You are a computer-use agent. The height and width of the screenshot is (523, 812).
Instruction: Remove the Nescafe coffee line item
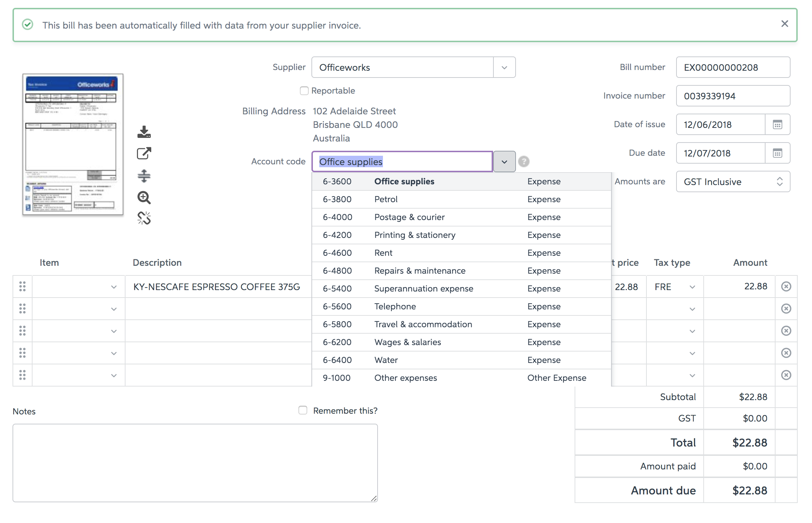786,286
